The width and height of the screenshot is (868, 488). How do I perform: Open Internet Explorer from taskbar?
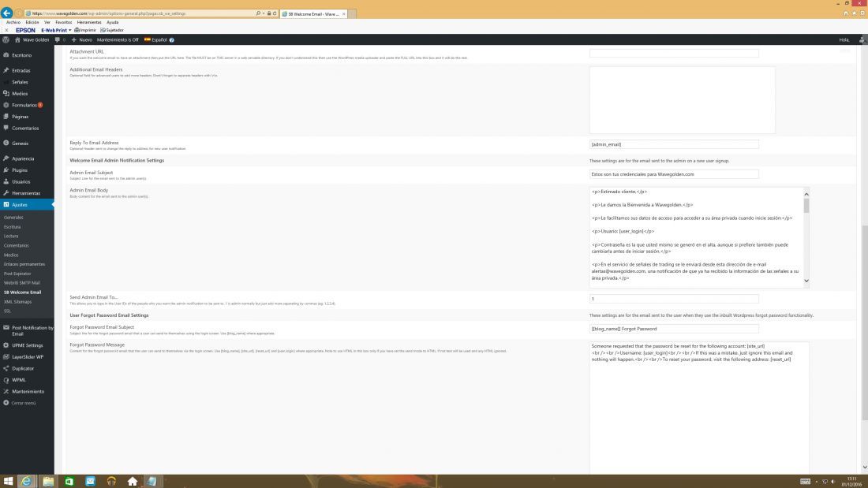point(26,482)
